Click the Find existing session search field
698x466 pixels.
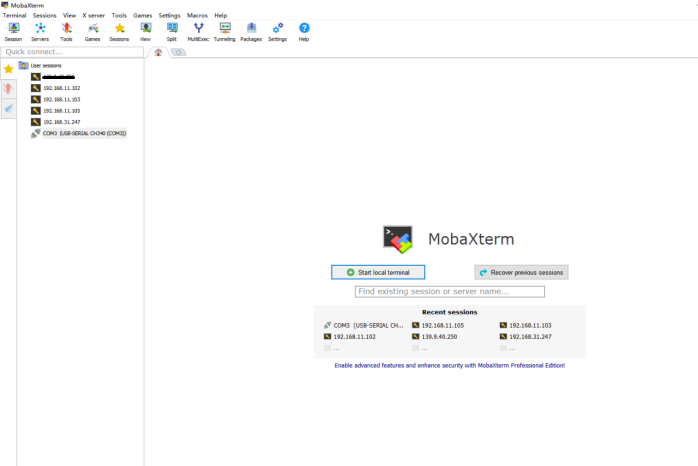pos(450,292)
